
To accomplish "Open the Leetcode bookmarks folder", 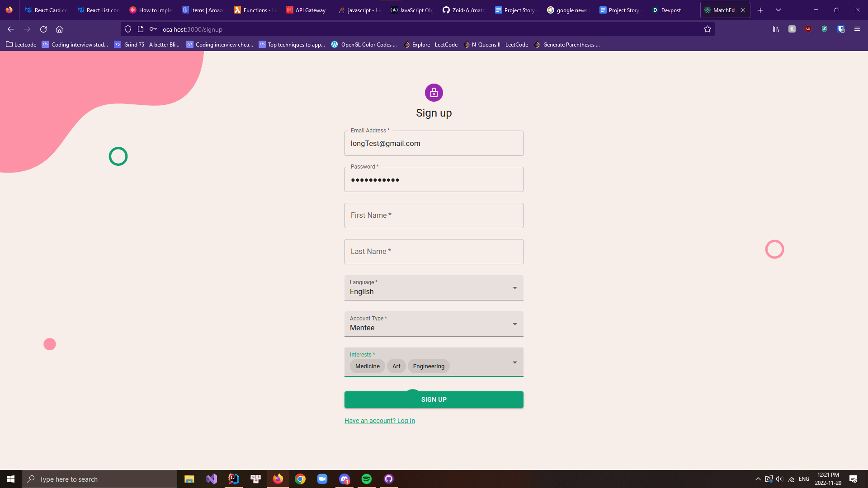I will [x=21, y=45].
